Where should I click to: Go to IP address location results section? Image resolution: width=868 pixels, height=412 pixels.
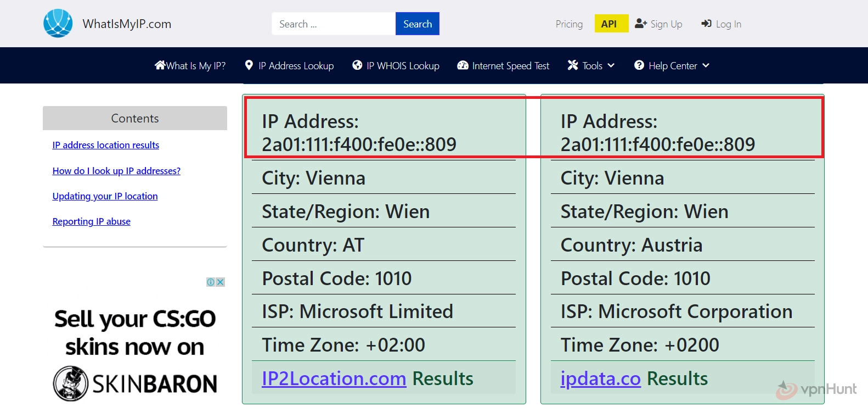click(x=106, y=145)
